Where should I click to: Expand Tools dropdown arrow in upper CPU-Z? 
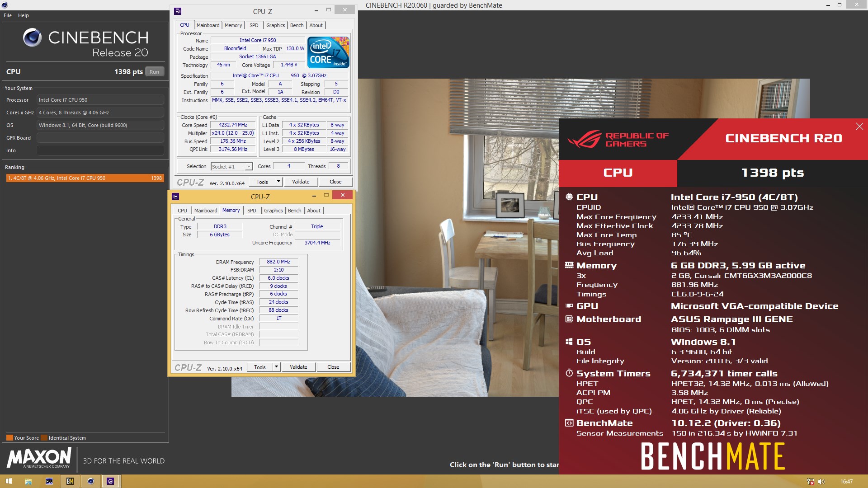coord(278,182)
